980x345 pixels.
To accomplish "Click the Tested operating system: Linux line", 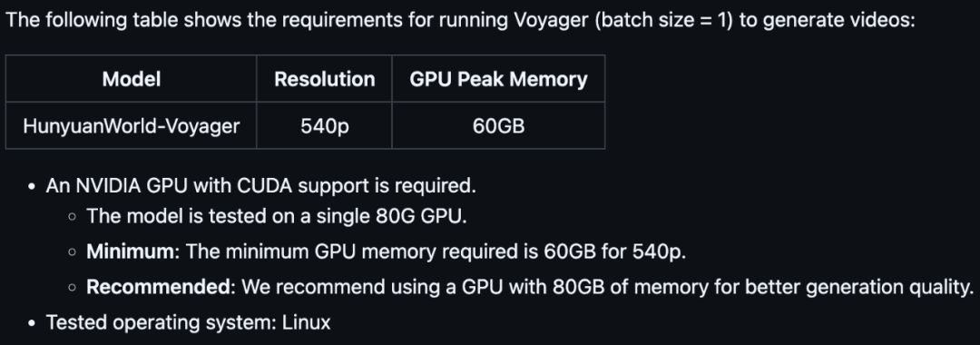I will coord(188,322).
